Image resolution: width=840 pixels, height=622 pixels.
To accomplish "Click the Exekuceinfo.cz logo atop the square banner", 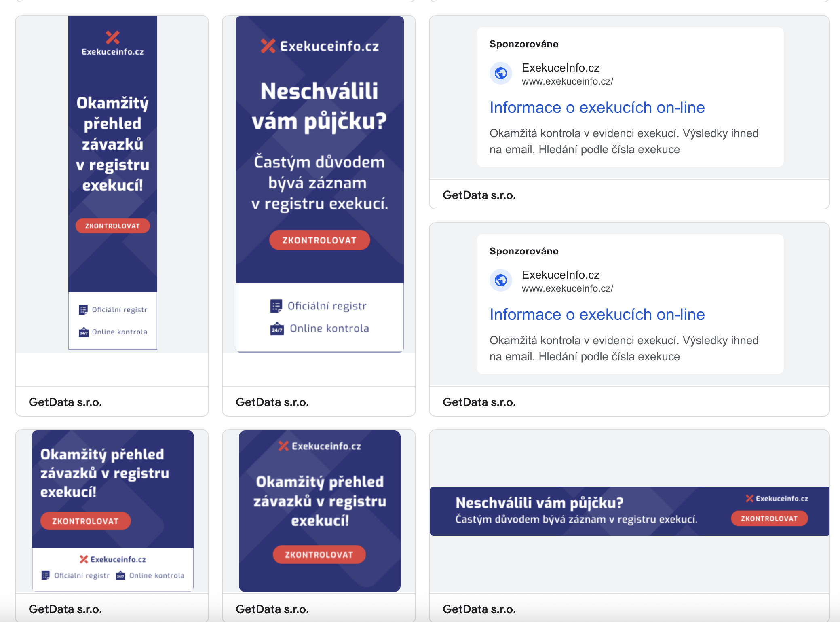I will pyautogui.click(x=320, y=446).
